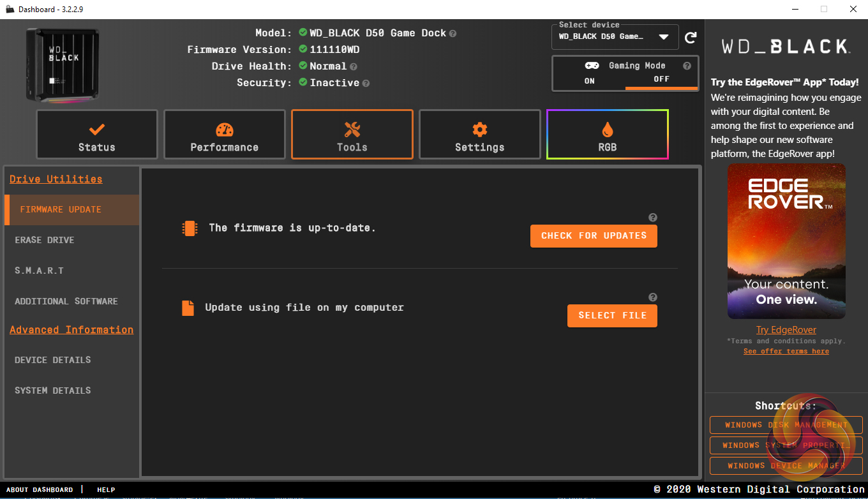
Task: Click the Dashboard app icon in title bar
Action: click(10, 9)
